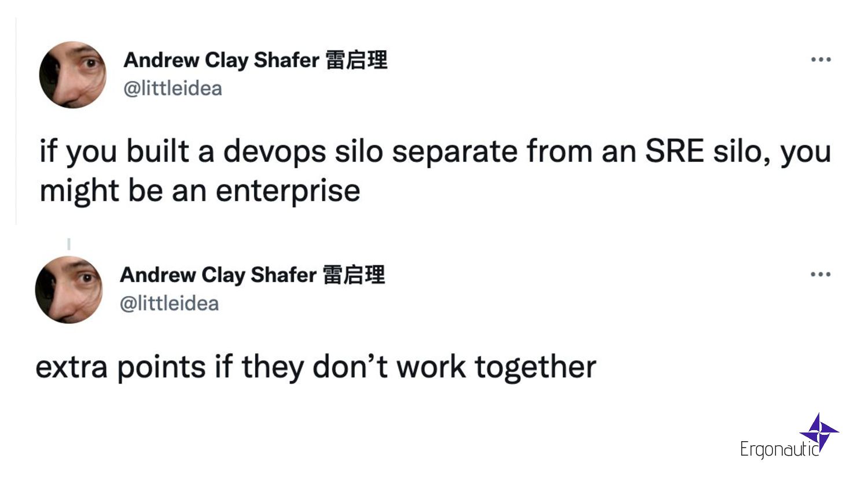Image resolution: width=868 pixels, height=488 pixels.
Task: Click Andrew Clay Shafer's name on the devops tweet
Action: [221, 60]
